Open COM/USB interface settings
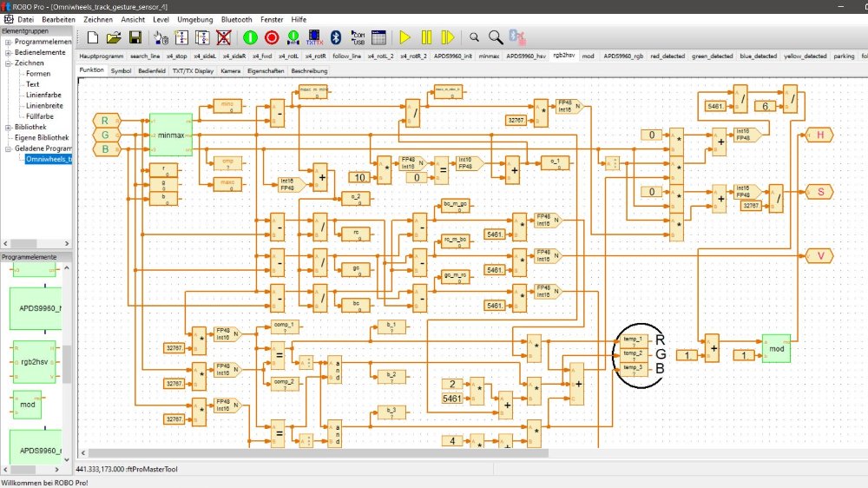Viewport: 868px width, 488px height. tap(358, 37)
